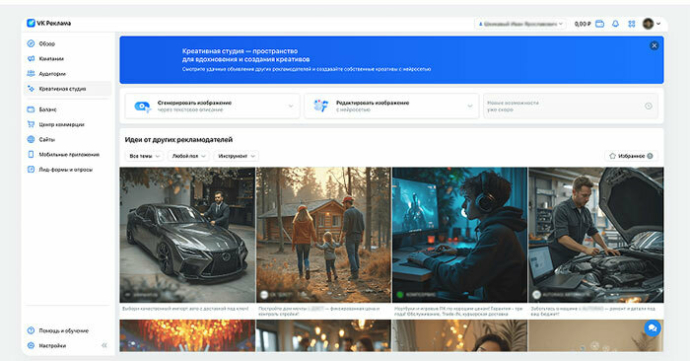Screen dimensions: 690x361
Task: Click the VK Реклама logo
Action: click(x=49, y=23)
